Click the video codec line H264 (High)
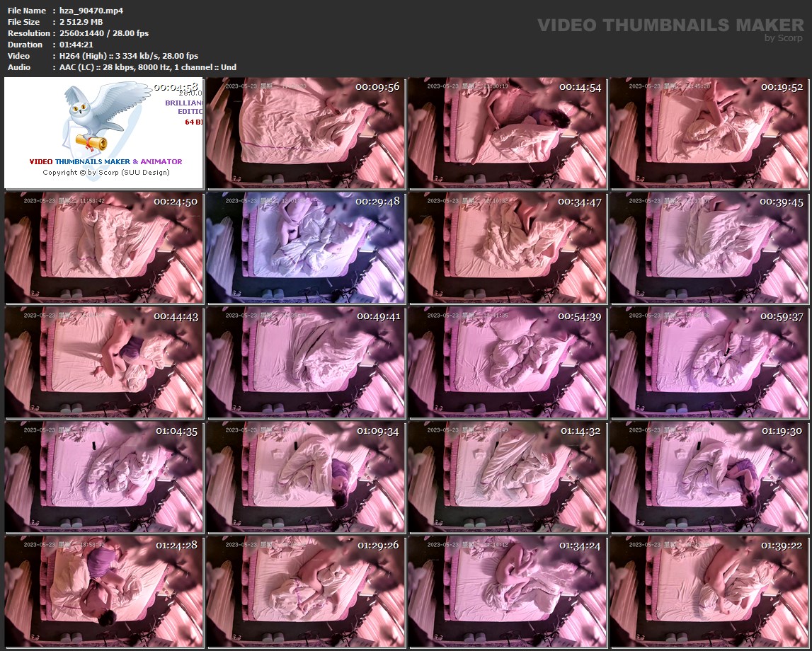Image resolution: width=812 pixels, height=651 pixels. click(129, 56)
